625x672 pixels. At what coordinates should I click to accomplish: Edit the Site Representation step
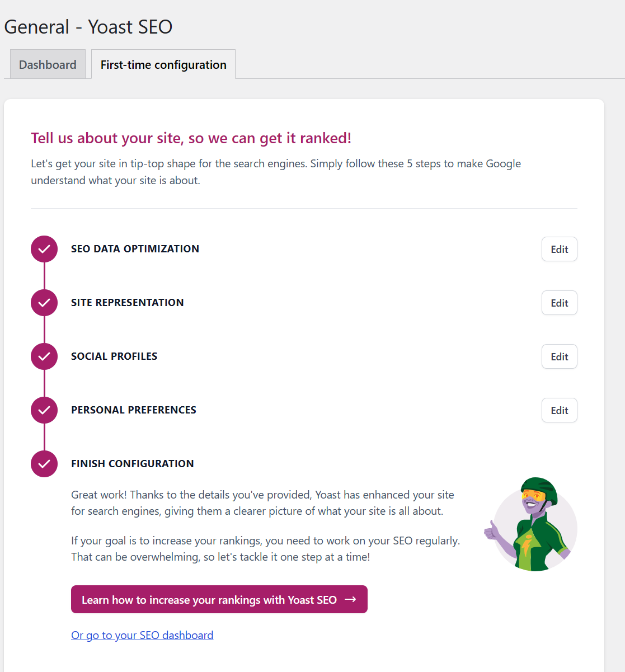click(560, 303)
